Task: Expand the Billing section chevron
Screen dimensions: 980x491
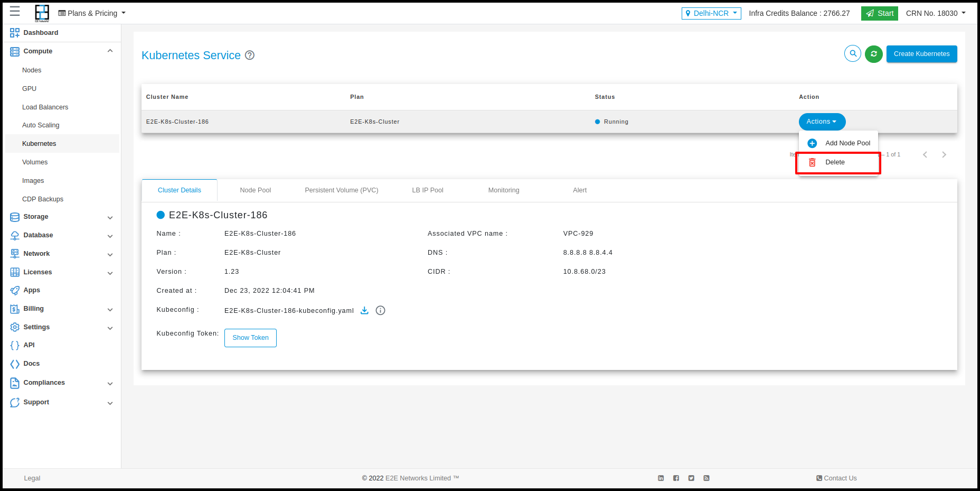Action: click(110, 310)
